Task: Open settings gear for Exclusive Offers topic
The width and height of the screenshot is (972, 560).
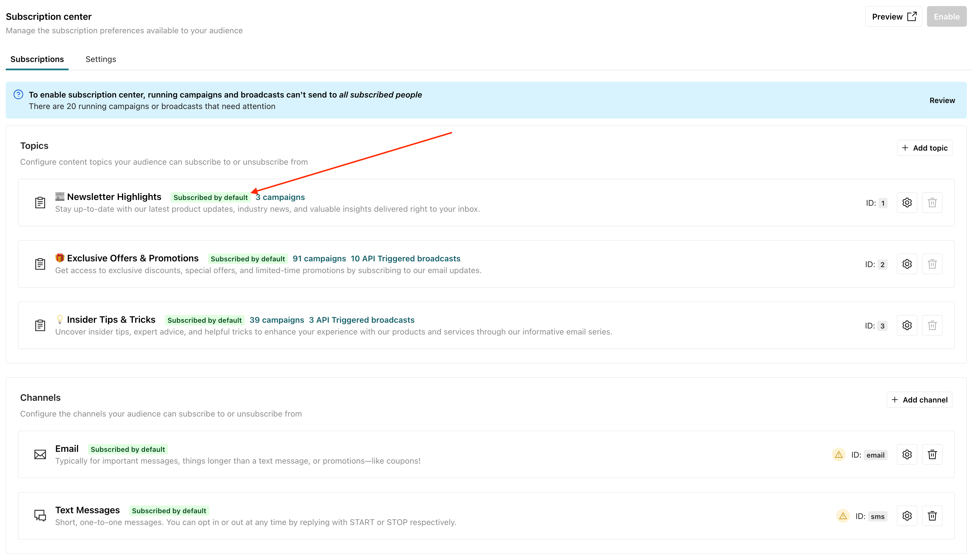Action: [x=907, y=264]
